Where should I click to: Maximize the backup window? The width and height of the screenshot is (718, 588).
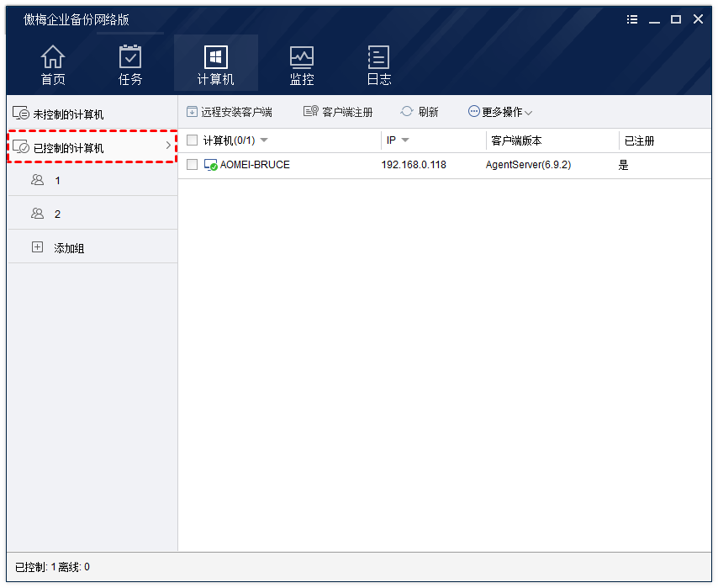(x=676, y=19)
